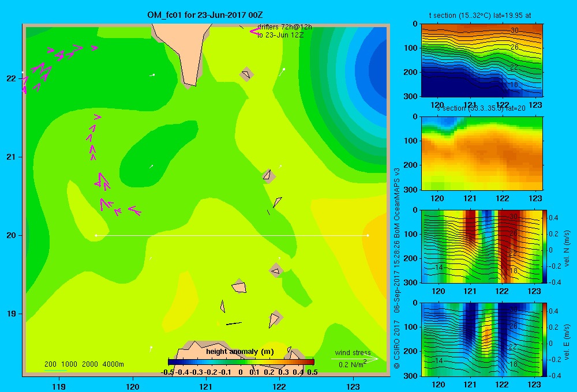Viewport: 577px width, 392px height.
Task: Click the 14 contour label in the vel. N plot
Action: click(439, 267)
